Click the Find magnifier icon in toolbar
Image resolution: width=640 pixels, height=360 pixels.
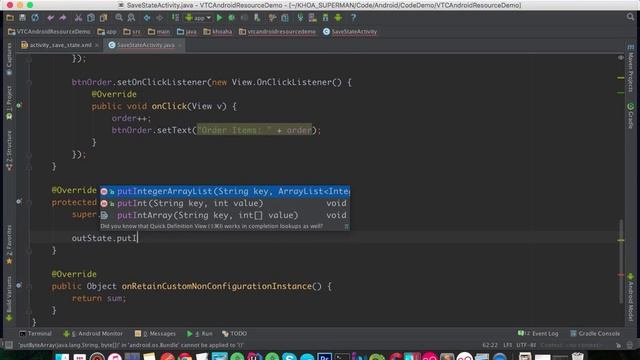(119, 18)
